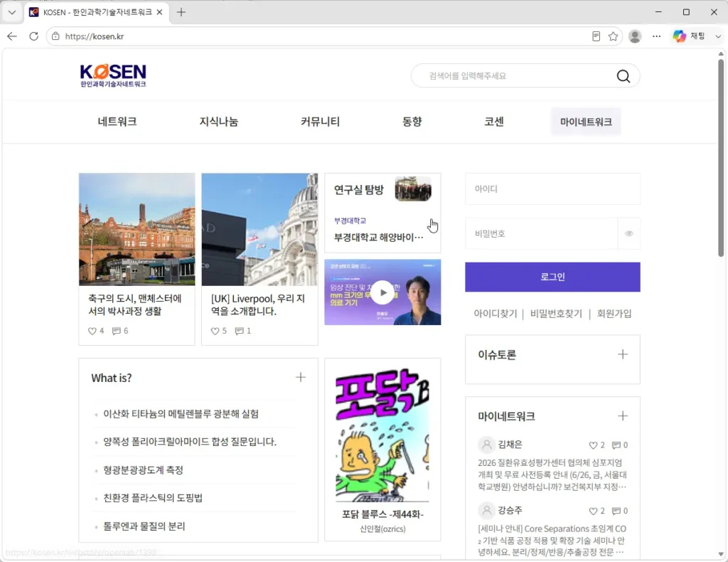Click the 아이디찾기 link

[x=496, y=314]
